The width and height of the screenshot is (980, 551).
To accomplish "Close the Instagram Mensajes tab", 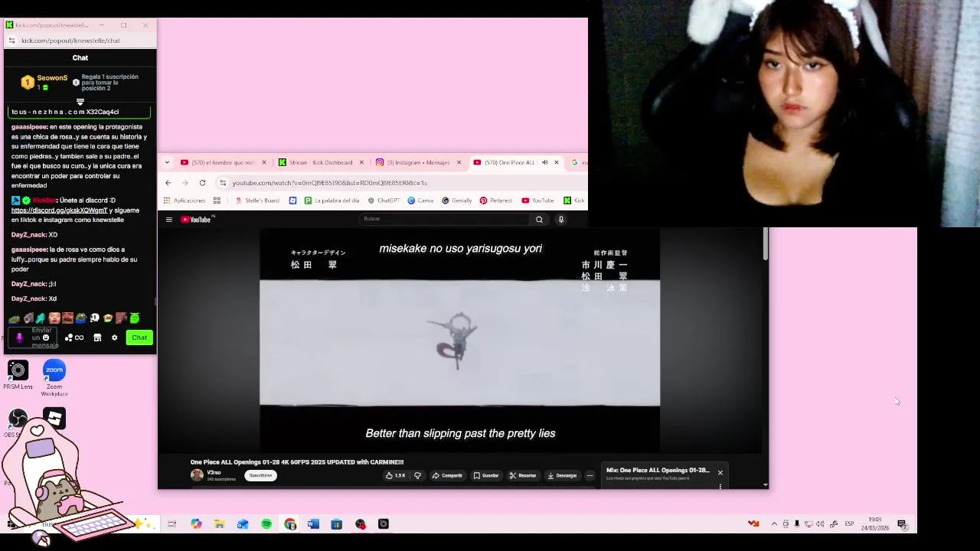I will coord(459,162).
